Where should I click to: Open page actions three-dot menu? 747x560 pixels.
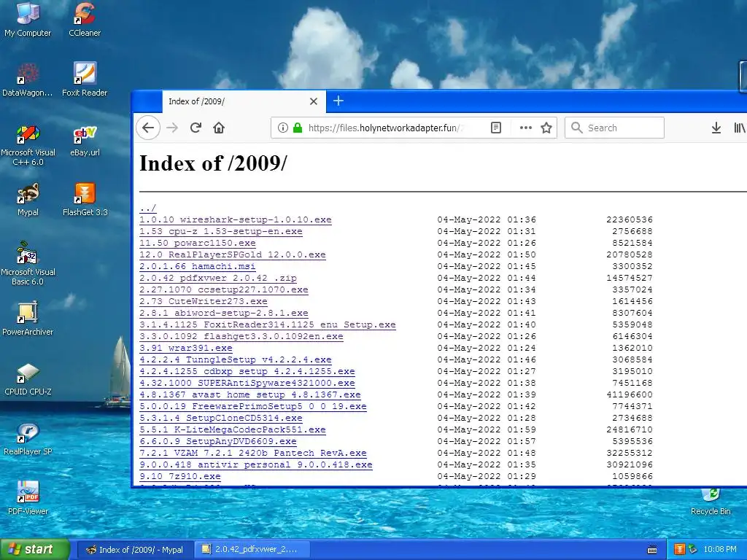click(525, 128)
